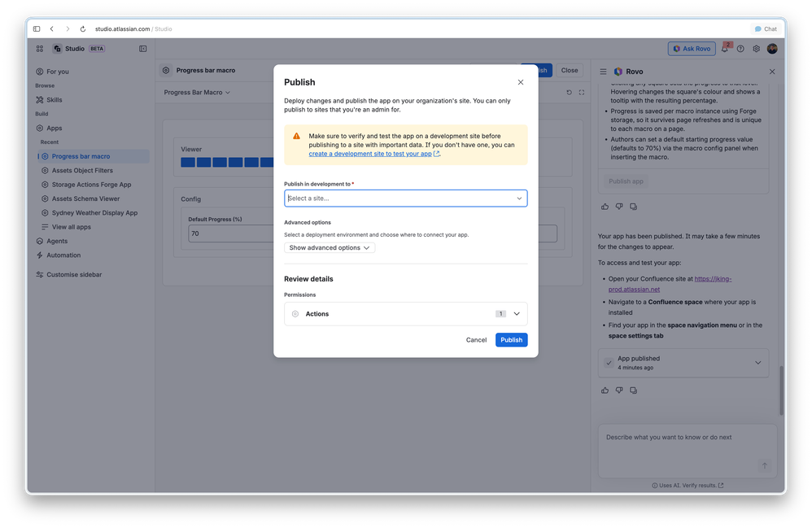Click the browser sidebar toggle icon

(x=37, y=29)
